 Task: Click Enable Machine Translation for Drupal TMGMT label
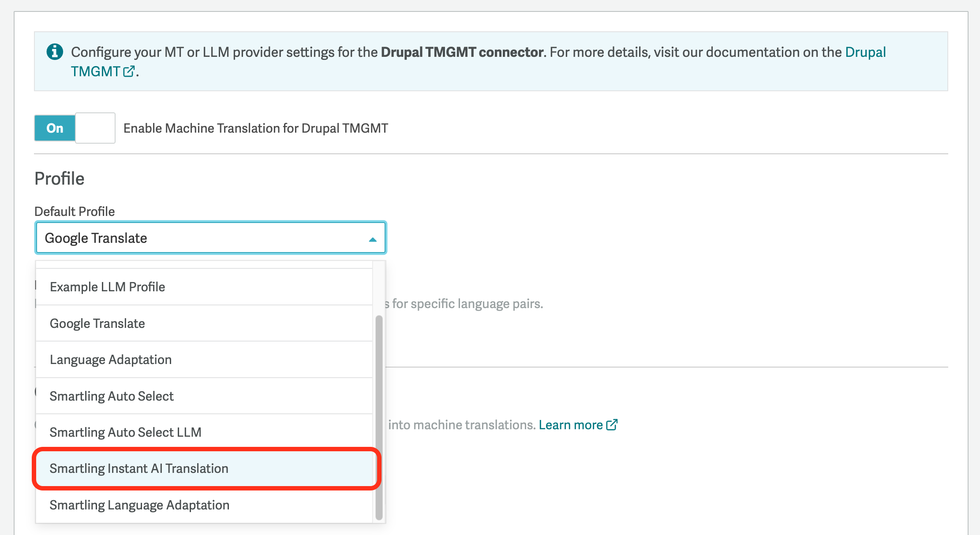point(256,128)
